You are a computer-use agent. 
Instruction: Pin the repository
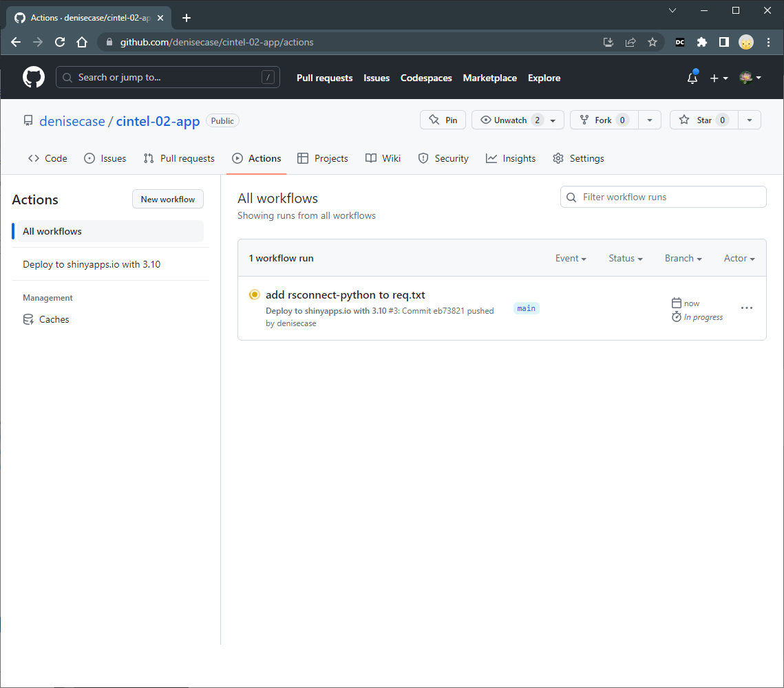[x=443, y=120]
